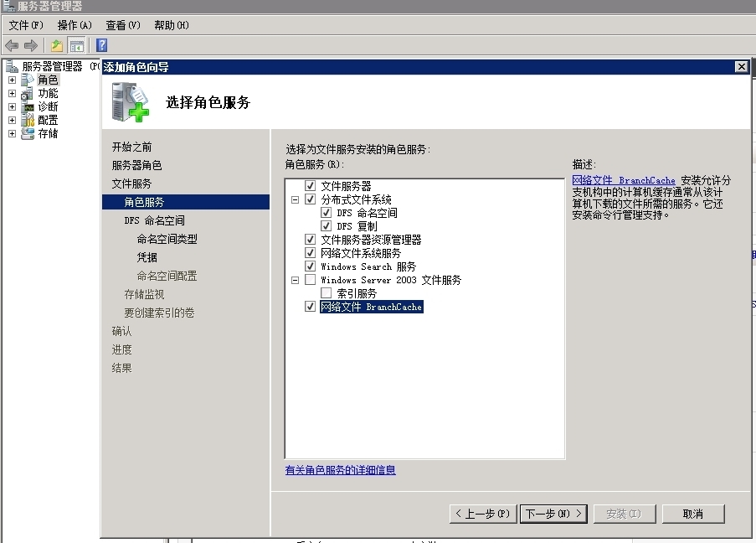The width and height of the screenshot is (756, 543).
Task: Go to the DFS 命名空间 wizard step
Action: (x=154, y=220)
